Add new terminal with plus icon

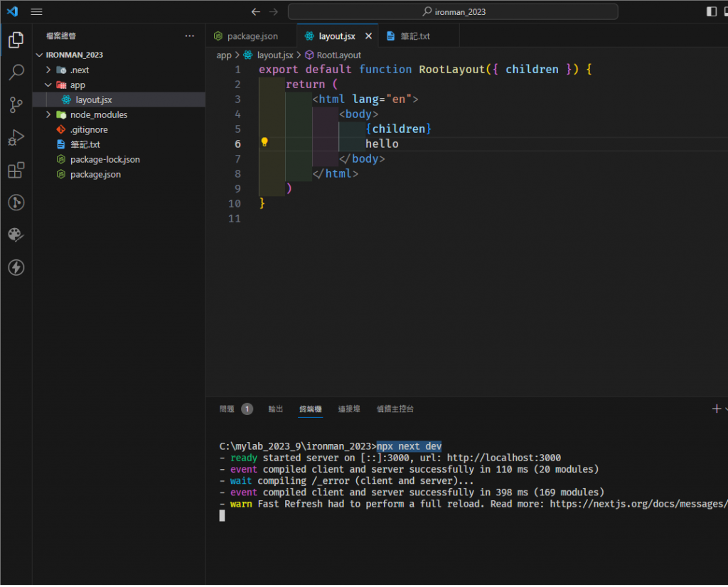point(717,410)
